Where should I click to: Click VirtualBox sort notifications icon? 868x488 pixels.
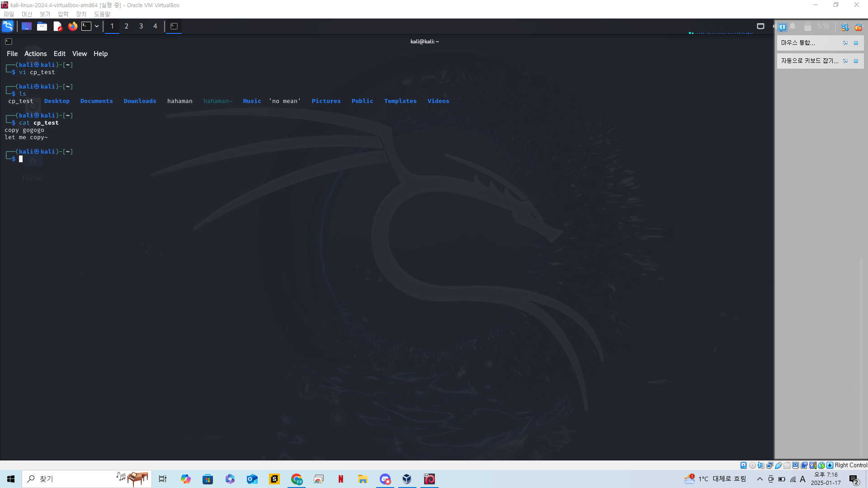844,27
